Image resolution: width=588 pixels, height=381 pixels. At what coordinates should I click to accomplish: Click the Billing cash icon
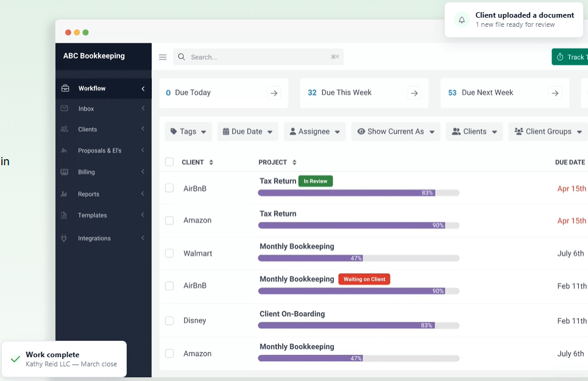tap(65, 172)
